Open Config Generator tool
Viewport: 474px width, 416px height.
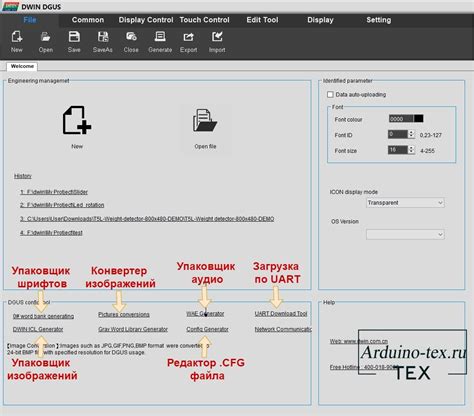[x=207, y=329]
